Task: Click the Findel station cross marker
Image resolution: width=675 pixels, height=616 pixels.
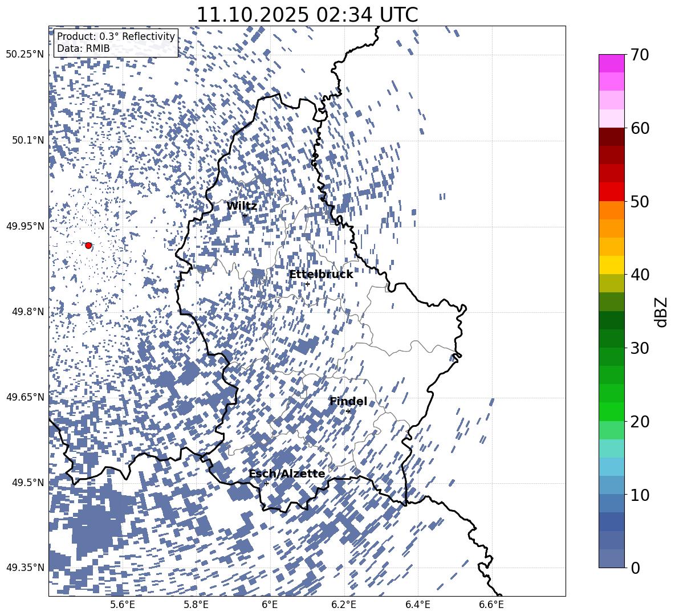Action: [x=348, y=411]
